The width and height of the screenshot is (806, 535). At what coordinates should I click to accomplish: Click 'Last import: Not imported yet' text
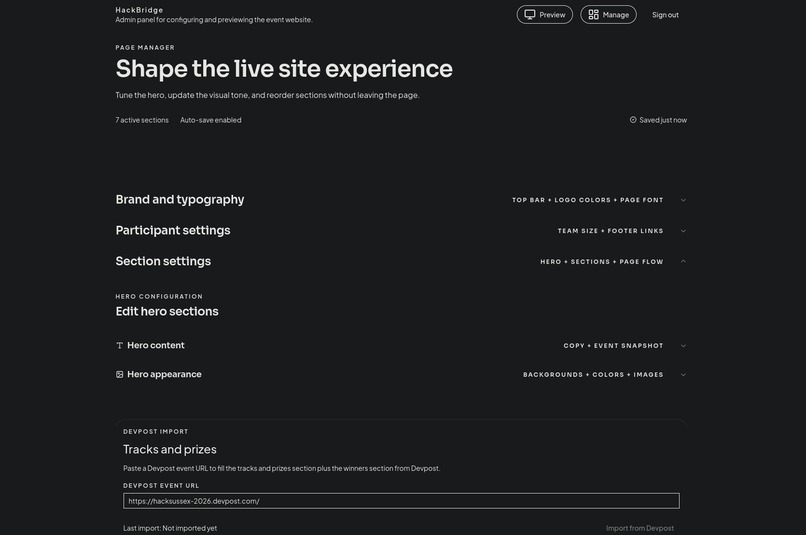pos(170,528)
